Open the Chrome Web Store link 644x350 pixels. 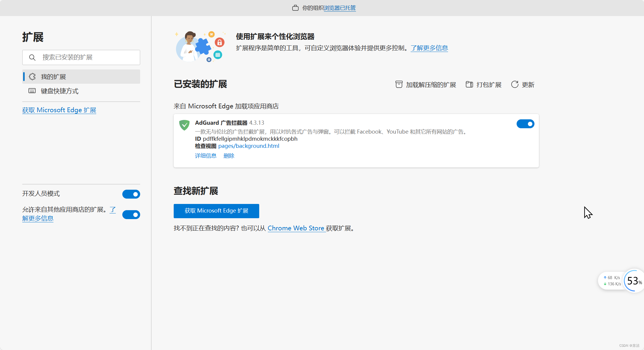pos(296,228)
